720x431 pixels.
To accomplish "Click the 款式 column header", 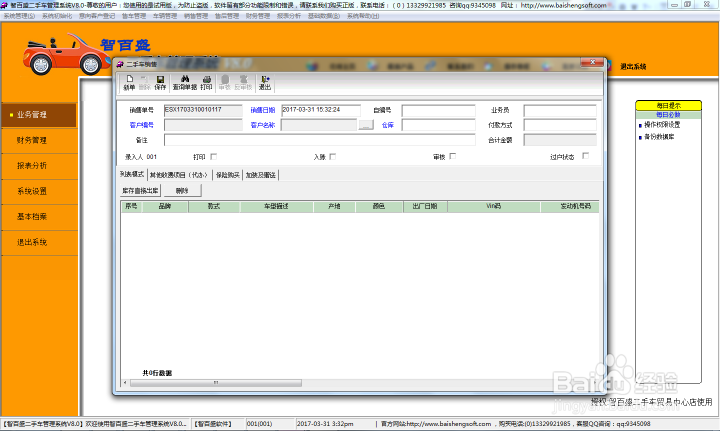I will pyautogui.click(x=214, y=207).
